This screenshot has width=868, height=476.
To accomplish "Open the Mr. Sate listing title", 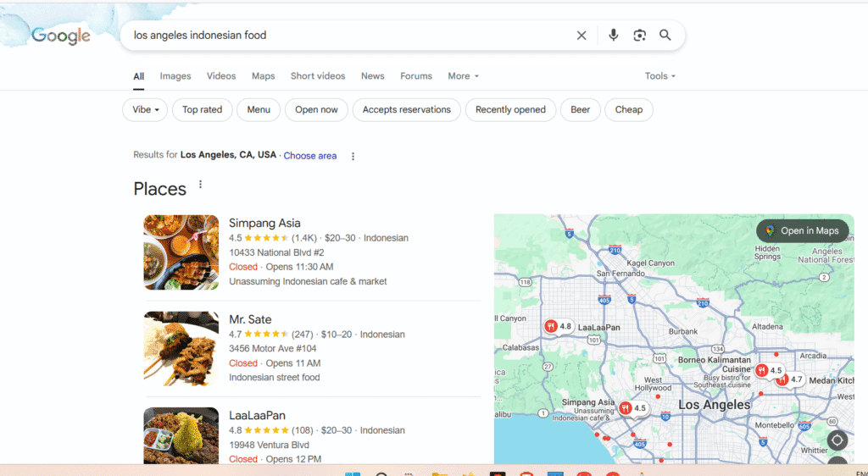I will tap(250, 319).
